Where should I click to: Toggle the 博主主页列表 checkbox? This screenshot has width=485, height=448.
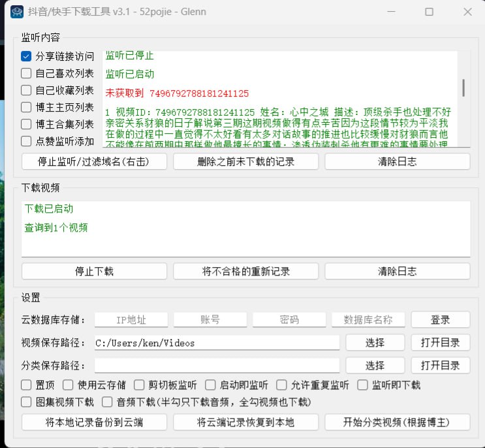click(27, 107)
